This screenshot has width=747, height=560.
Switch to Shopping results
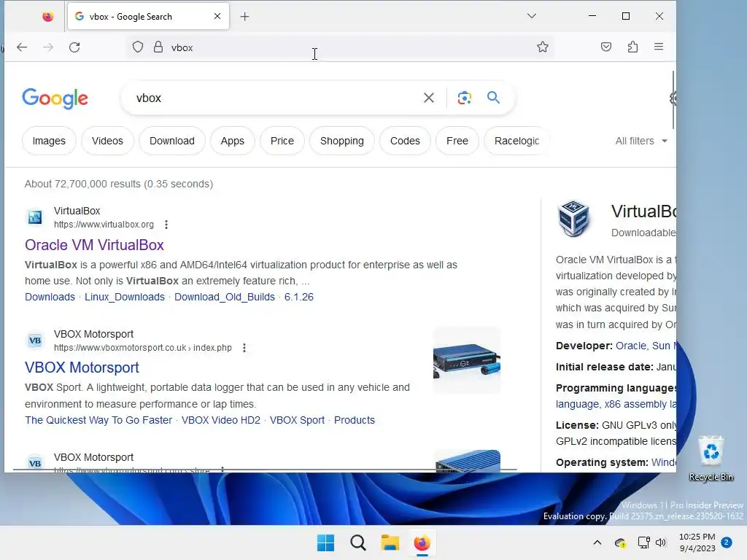pyautogui.click(x=341, y=141)
